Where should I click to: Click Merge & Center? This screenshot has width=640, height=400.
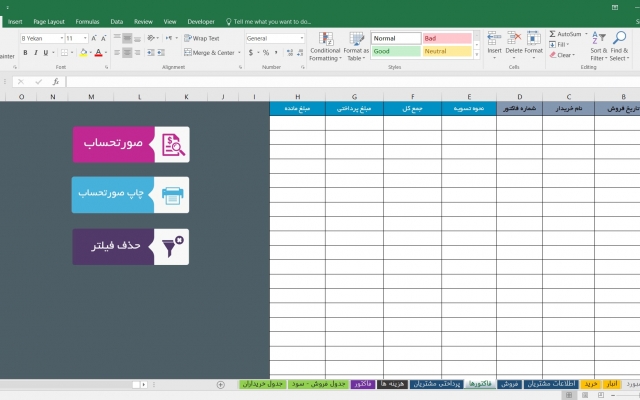pos(209,53)
